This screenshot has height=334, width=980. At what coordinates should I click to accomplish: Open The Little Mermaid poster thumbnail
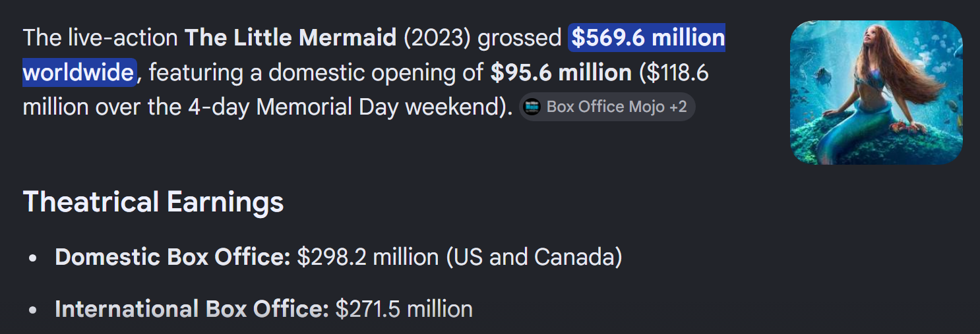coord(876,93)
